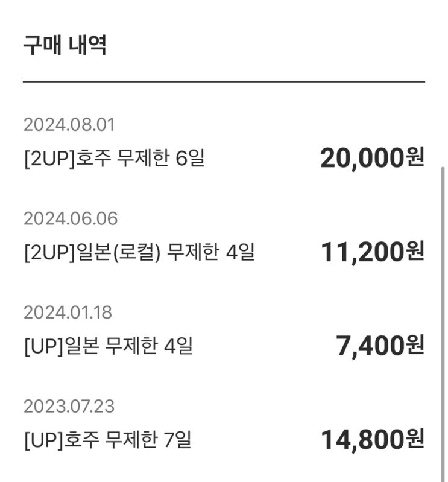Click the 7,400원 price
This screenshot has width=448, height=482.
tap(380, 346)
